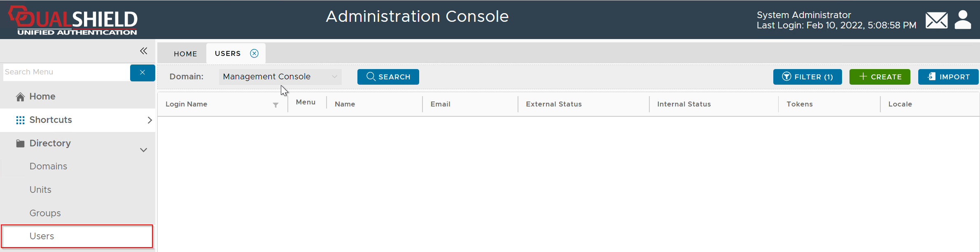This screenshot has height=252, width=980.
Task: Click the Login Name column filter icon
Action: coord(275,105)
